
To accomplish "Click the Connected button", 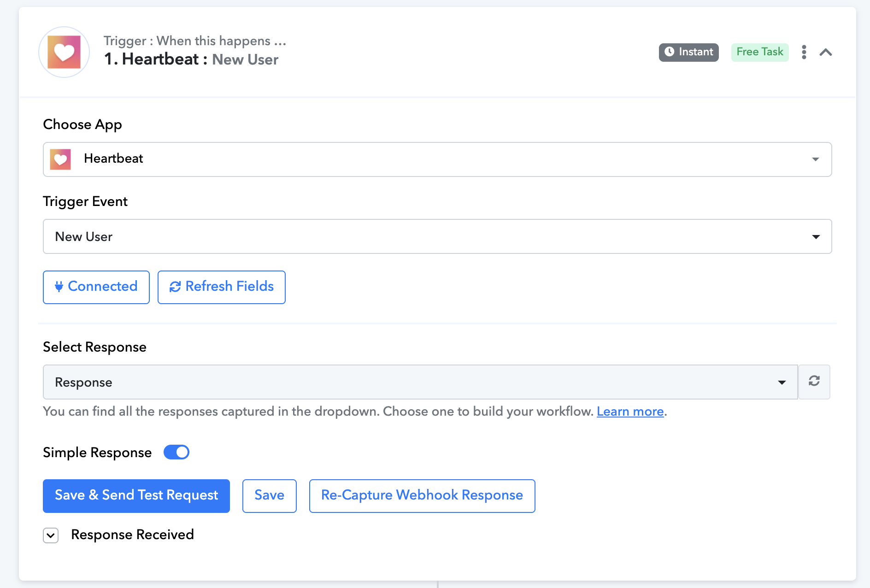I will [x=96, y=287].
